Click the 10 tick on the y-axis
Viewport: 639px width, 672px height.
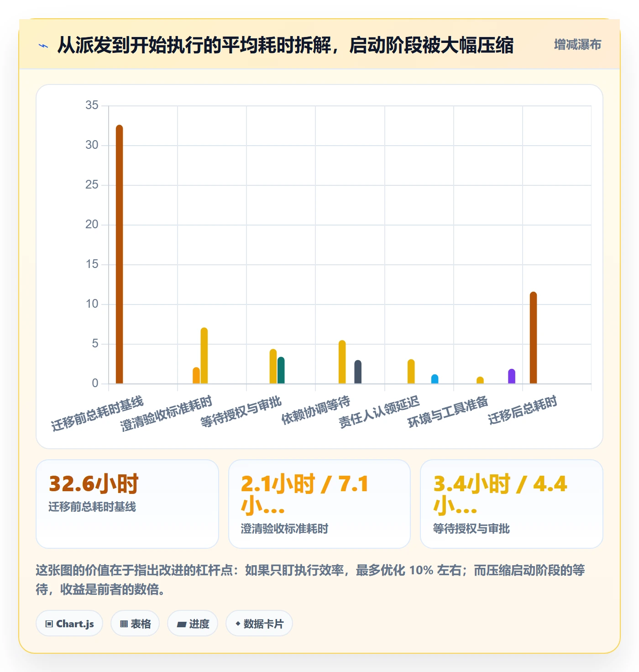pyautogui.click(x=92, y=304)
